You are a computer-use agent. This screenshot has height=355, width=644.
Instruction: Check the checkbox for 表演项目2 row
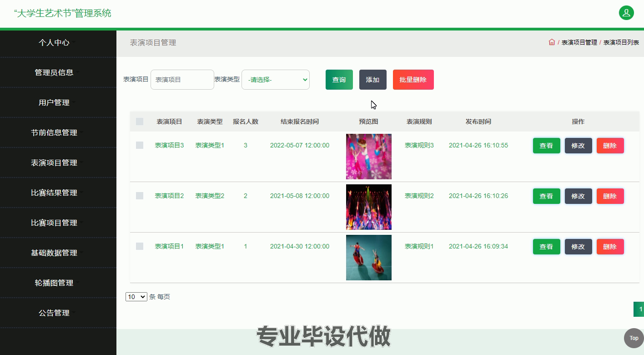click(140, 196)
